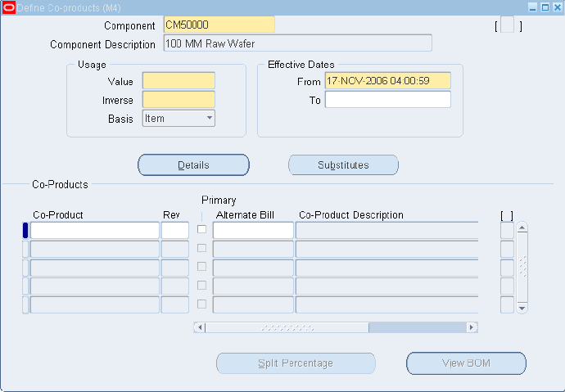Click the Effective Dates From field
The height and width of the screenshot is (392, 565).
tap(387, 81)
